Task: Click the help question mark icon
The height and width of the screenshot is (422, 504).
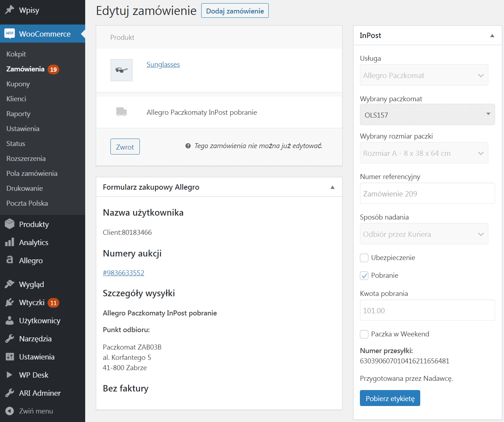Action: 188,146
